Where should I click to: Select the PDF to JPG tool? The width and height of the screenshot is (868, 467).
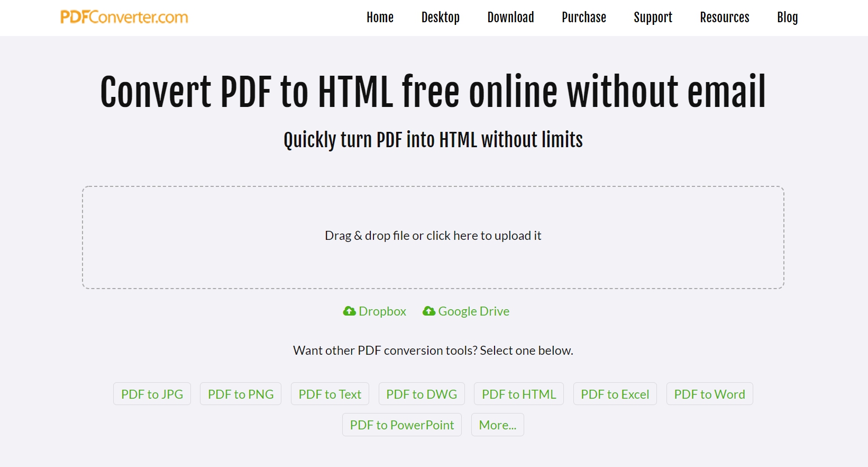pos(152,394)
